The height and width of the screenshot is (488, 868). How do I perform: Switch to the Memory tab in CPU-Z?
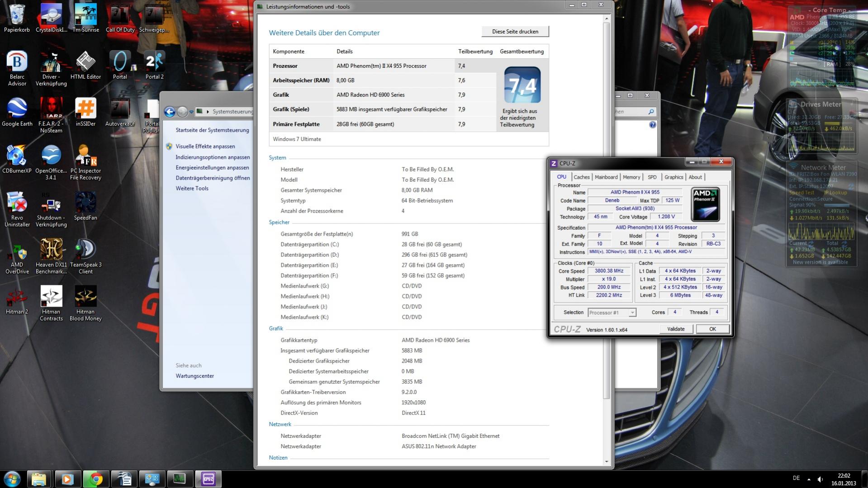[631, 177]
